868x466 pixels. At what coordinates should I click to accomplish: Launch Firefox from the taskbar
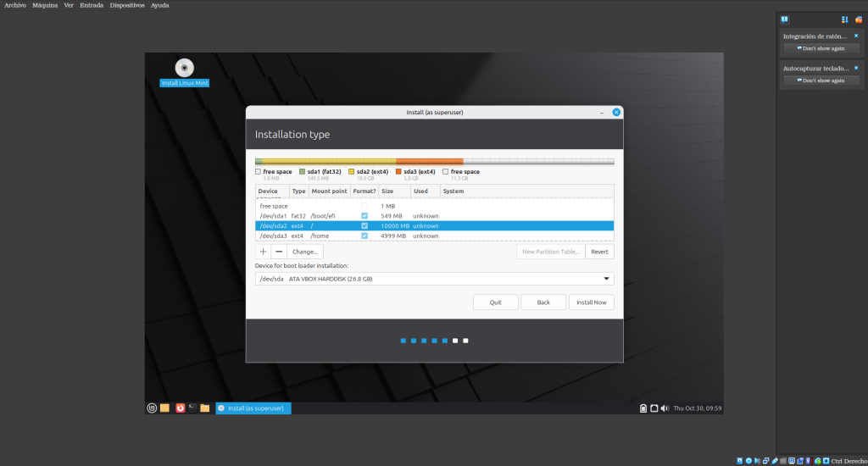coord(180,408)
